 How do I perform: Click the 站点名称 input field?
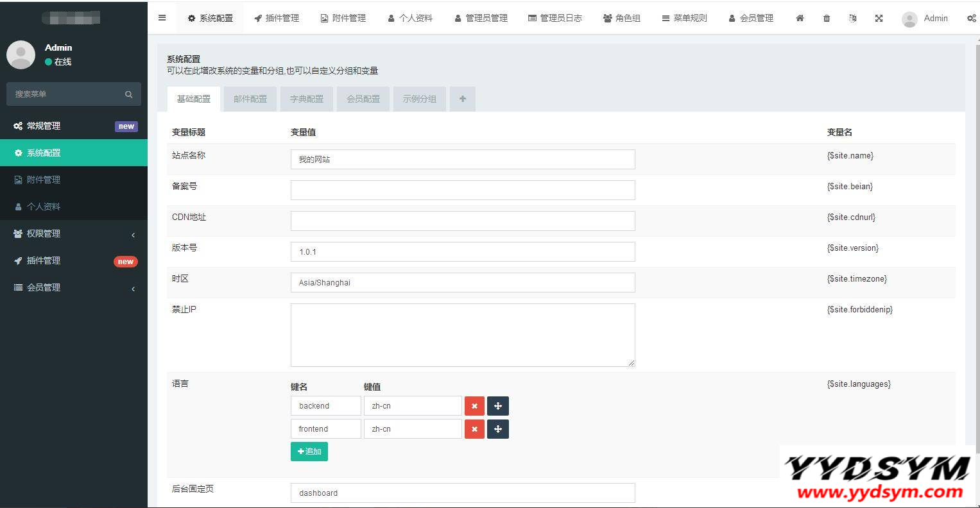point(462,159)
